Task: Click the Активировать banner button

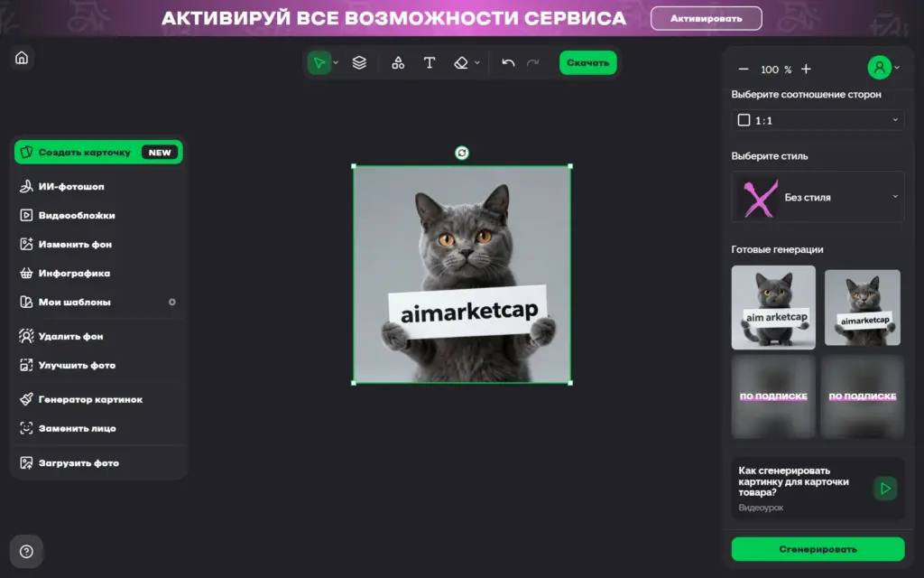Action: [707, 17]
